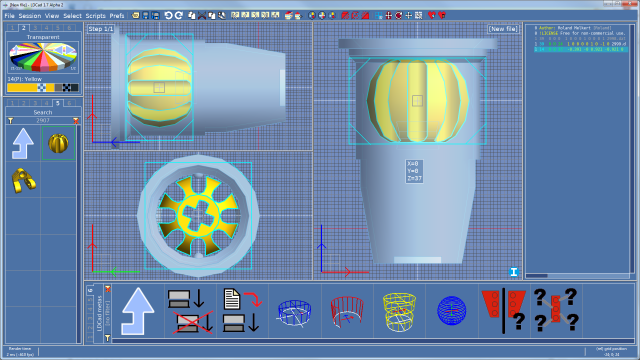Select the red wireframe cylinder meta icon

click(347, 312)
